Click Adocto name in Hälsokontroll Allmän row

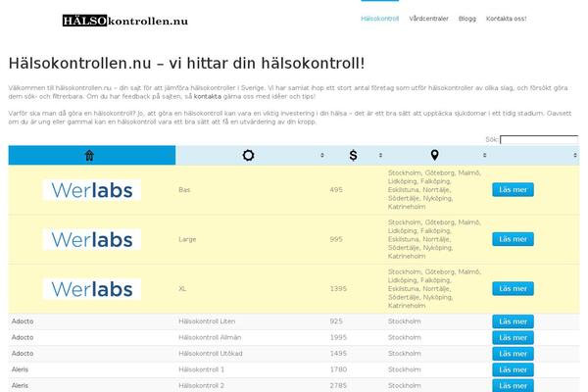[23, 337]
